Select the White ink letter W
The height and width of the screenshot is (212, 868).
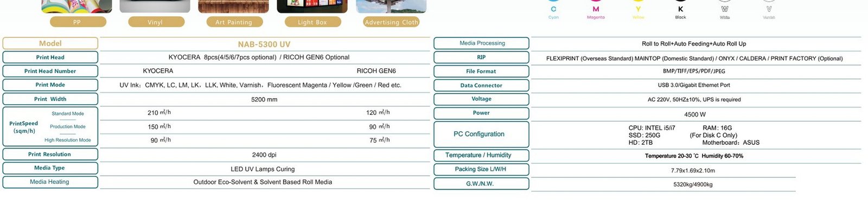(725, 9)
